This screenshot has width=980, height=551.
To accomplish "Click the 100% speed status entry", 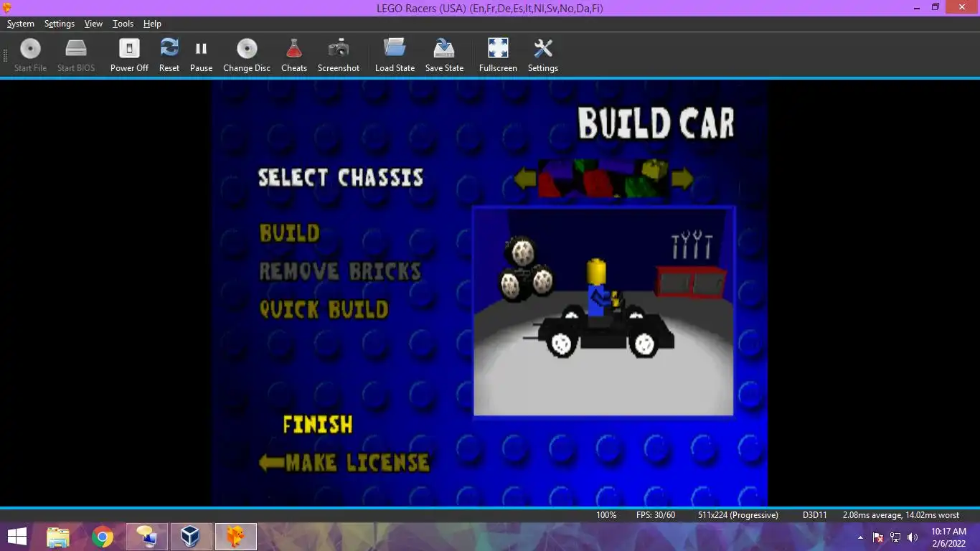I will (x=606, y=515).
